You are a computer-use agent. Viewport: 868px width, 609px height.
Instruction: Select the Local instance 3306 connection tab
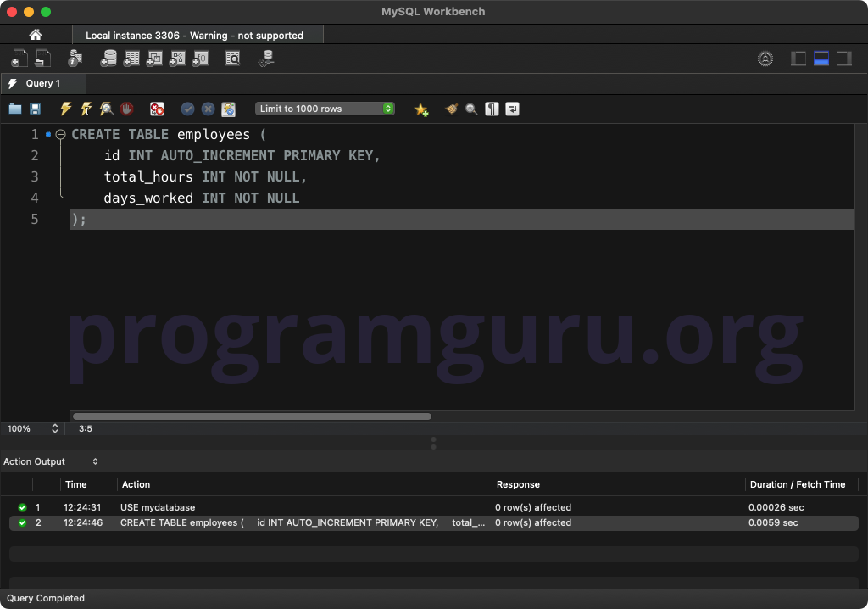coord(193,35)
